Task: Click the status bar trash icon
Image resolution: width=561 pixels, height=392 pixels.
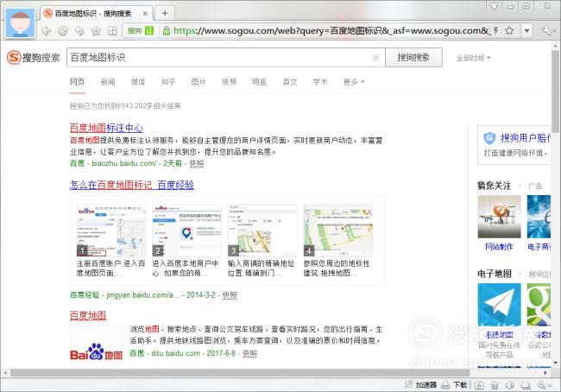Action: click(495, 385)
